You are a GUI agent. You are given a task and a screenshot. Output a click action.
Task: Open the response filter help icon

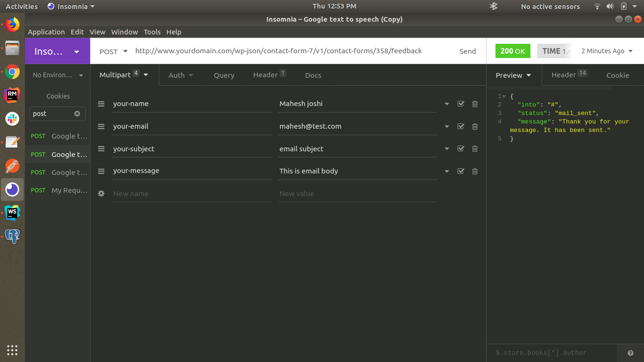pyautogui.click(x=630, y=353)
